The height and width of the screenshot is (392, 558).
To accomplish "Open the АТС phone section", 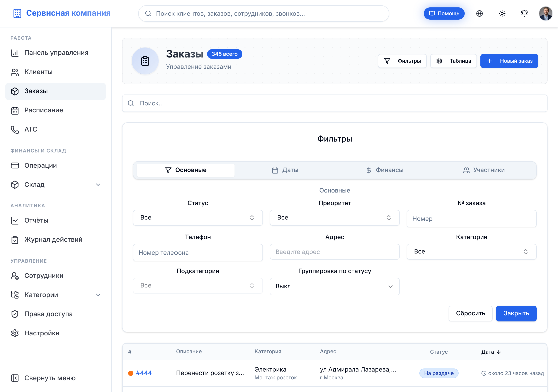I will 55,129.
